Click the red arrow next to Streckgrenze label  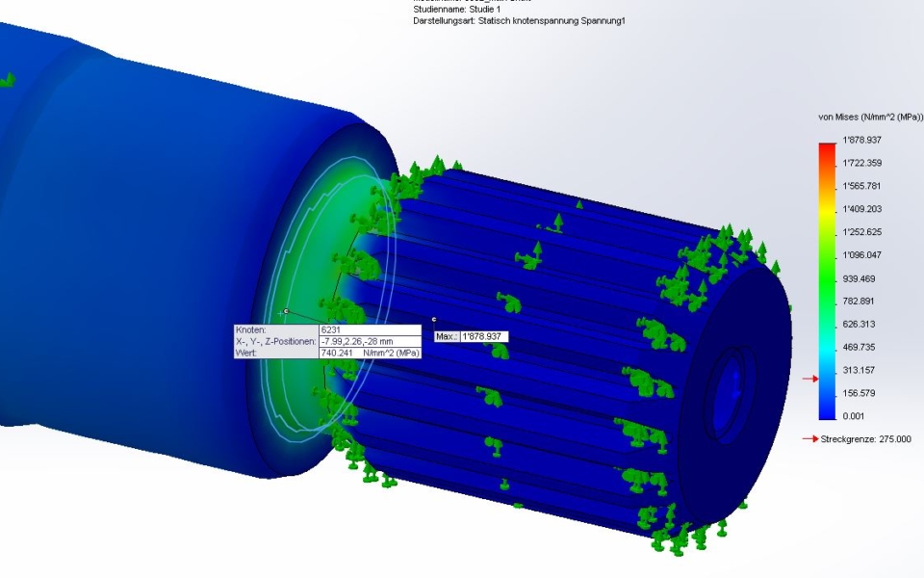click(810, 439)
